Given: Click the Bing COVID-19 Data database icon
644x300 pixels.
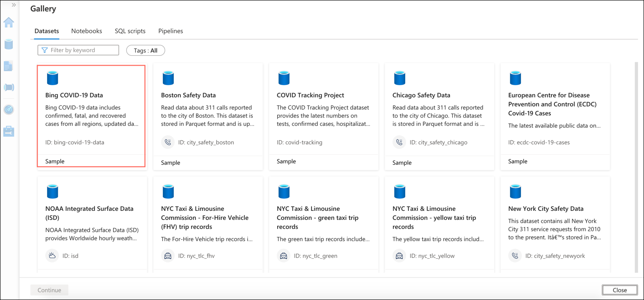Looking at the screenshot, I should click(52, 78).
